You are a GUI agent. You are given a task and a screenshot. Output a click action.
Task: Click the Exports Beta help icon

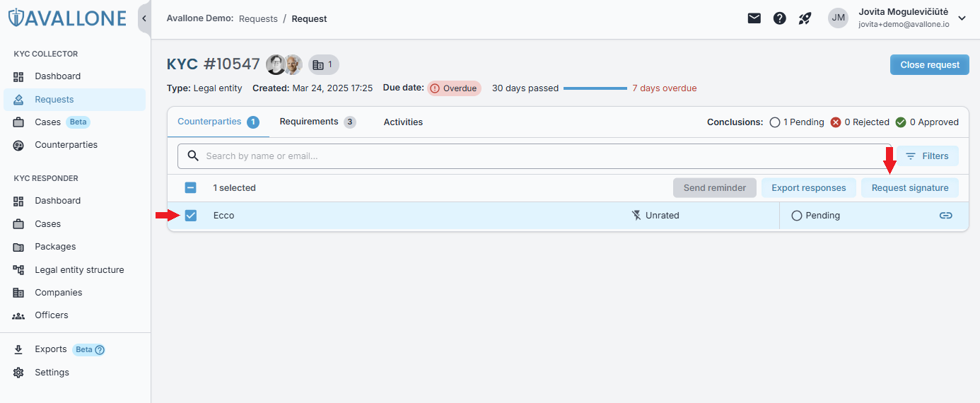(100, 350)
